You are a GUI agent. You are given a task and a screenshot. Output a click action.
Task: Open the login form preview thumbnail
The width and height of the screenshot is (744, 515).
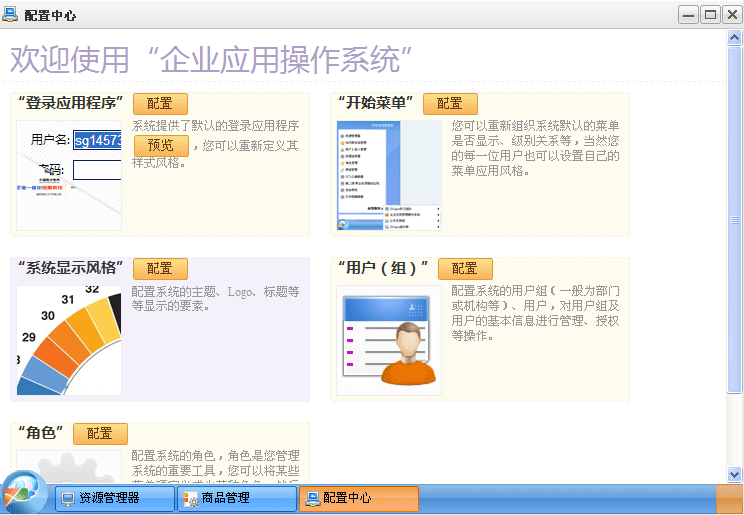pyautogui.click(x=69, y=176)
